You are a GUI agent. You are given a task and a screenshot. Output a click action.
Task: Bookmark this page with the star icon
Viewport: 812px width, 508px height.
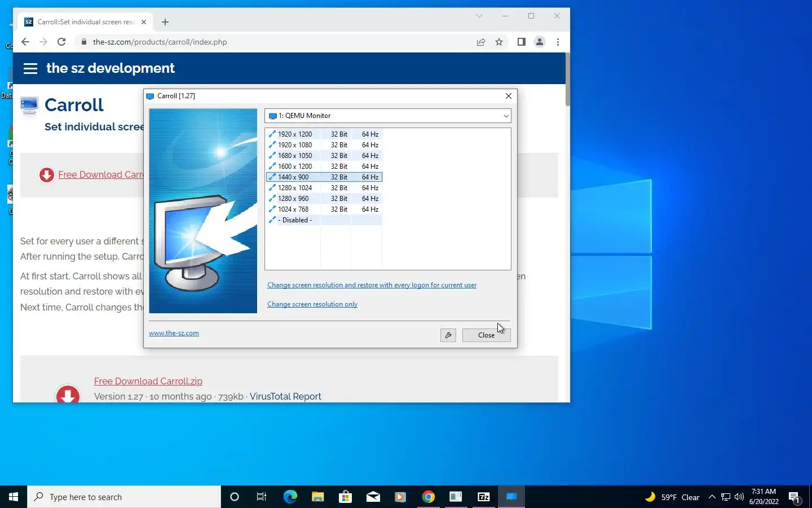pos(499,42)
